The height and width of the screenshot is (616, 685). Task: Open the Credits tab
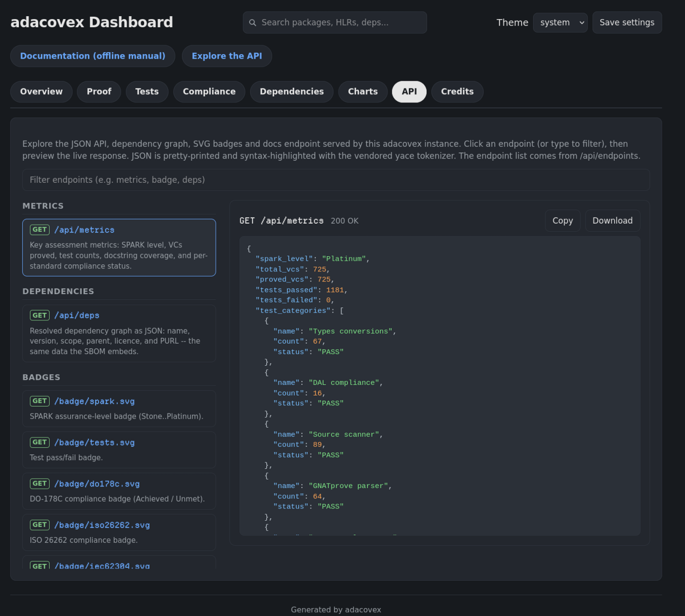point(457,92)
